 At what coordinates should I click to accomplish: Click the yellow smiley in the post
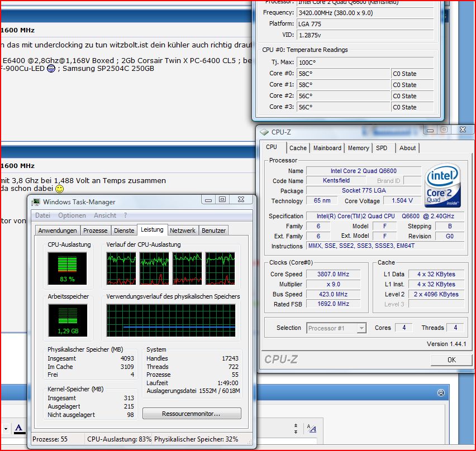click(x=59, y=189)
